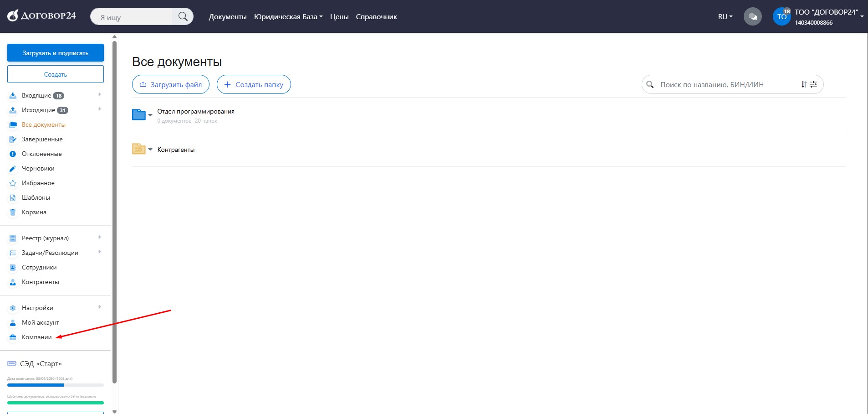Click the Договор24 logo icon
The height and width of the screenshot is (414, 868).
[13, 16]
